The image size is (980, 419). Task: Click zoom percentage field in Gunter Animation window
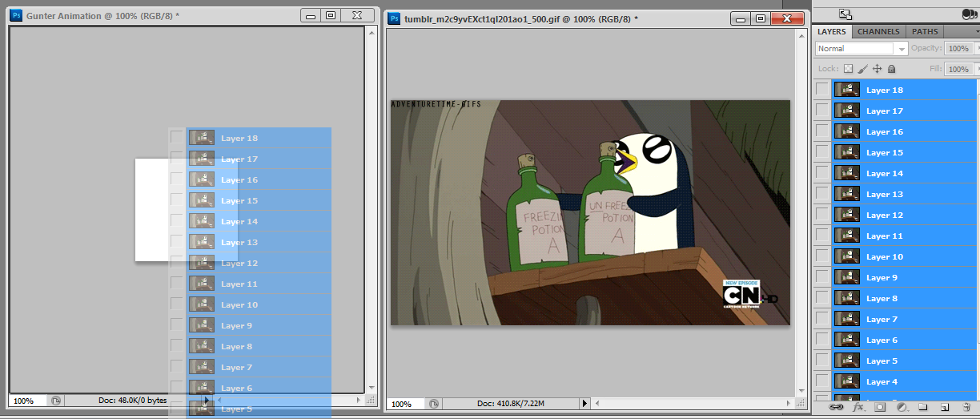pyautogui.click(x=29, y=401)
